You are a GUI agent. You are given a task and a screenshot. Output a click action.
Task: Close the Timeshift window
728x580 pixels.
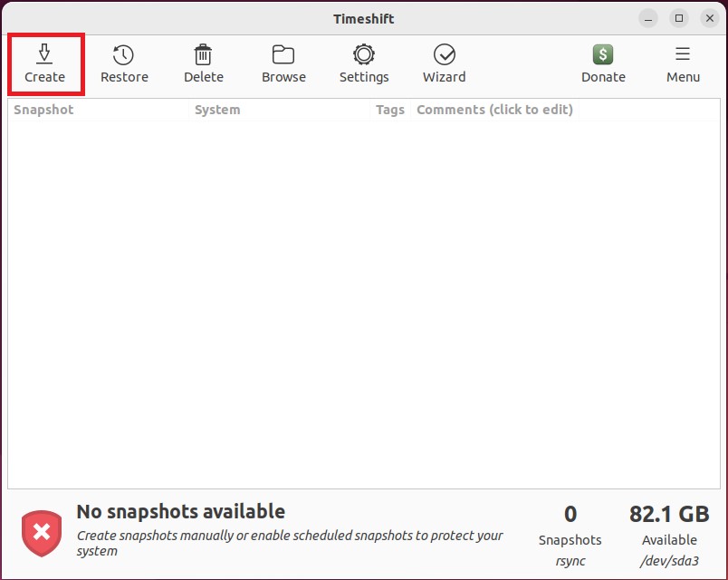(709, 19)
